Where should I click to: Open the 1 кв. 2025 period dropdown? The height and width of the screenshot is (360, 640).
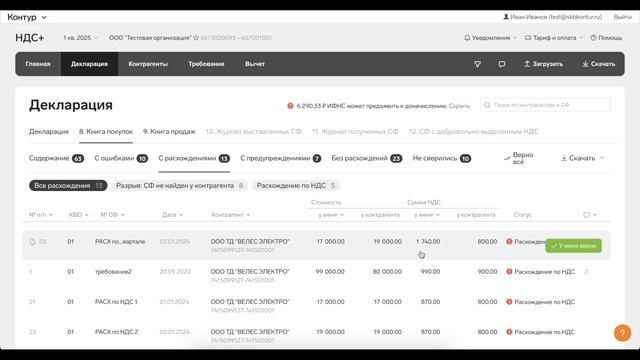pos(80,38)
